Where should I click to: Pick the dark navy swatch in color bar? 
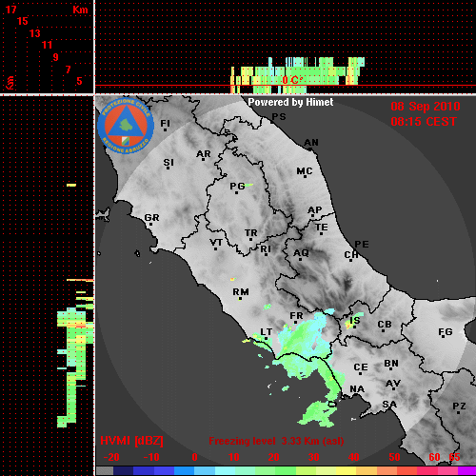(123, 471)
